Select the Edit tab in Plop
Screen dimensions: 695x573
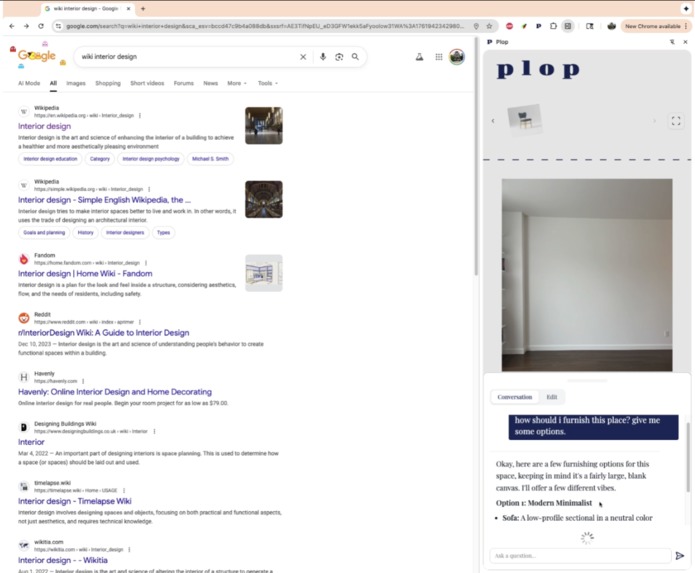[x=552, y=397]
